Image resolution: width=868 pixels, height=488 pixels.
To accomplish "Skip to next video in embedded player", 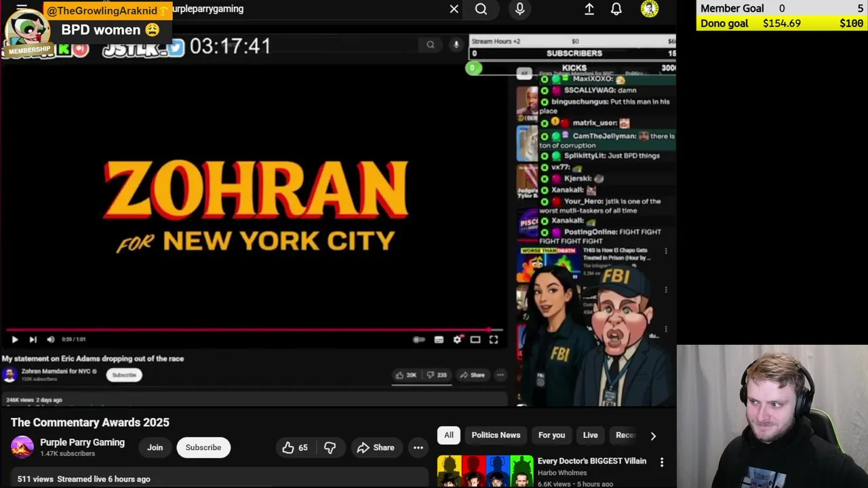I will click(x=33, y=340).
